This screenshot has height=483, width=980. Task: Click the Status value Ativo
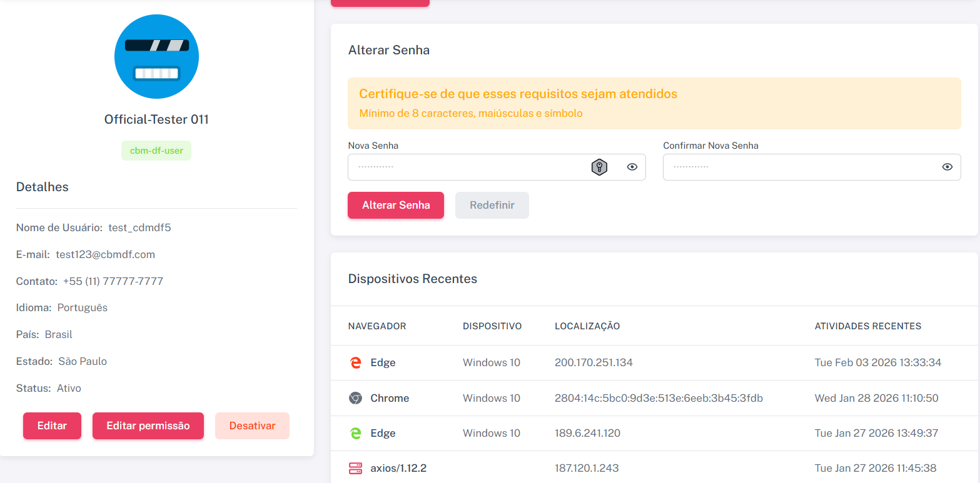click(x=69, y=388)
